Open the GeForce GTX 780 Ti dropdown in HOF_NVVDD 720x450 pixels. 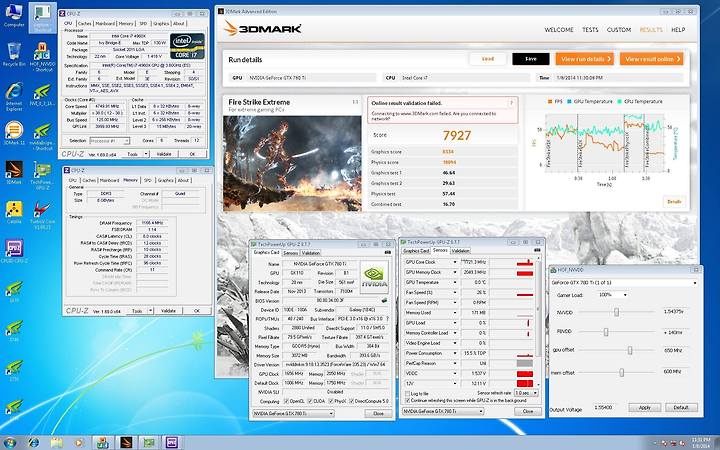click(624, 283)
